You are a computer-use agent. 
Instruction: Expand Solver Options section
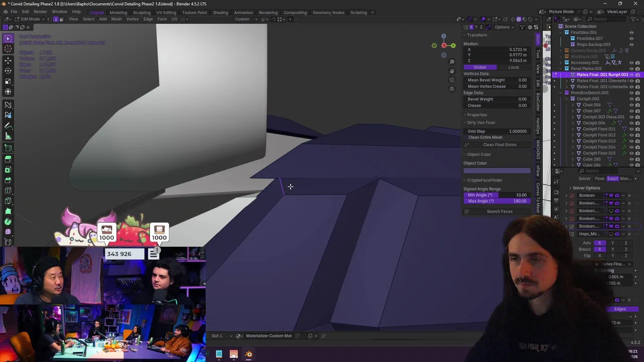coord(586,188)
